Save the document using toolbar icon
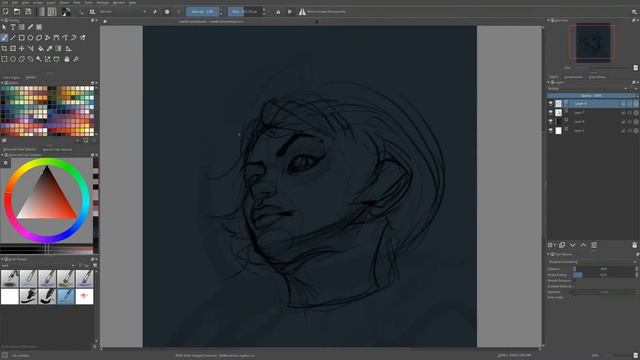The height and width of the screenshot is (360, 640). click(28, 12)
